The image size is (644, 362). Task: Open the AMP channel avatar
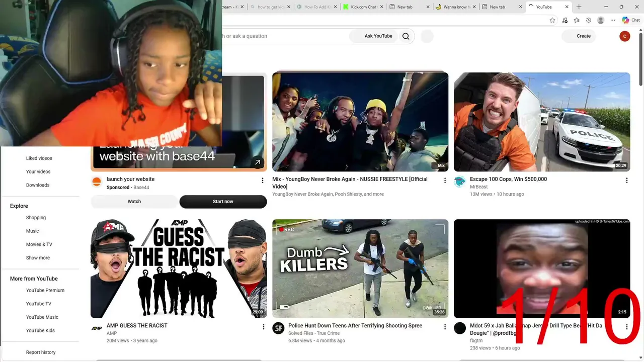coord(97,328)
